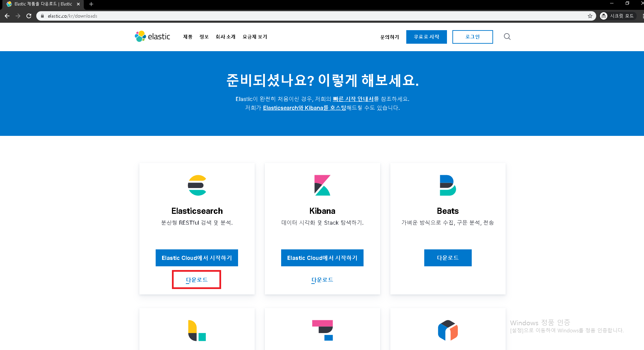Open the site search magnifier icon
This screenshot has width=644, height=350.
tap(507, 37)
